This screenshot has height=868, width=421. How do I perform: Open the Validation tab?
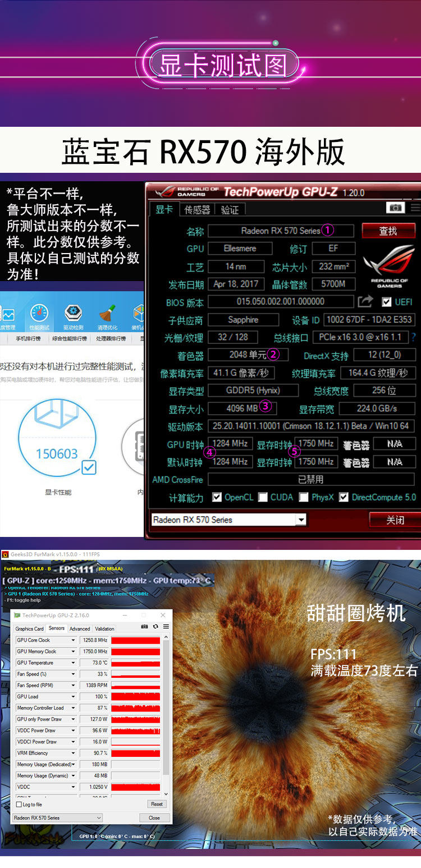click(x=104, y=629)
